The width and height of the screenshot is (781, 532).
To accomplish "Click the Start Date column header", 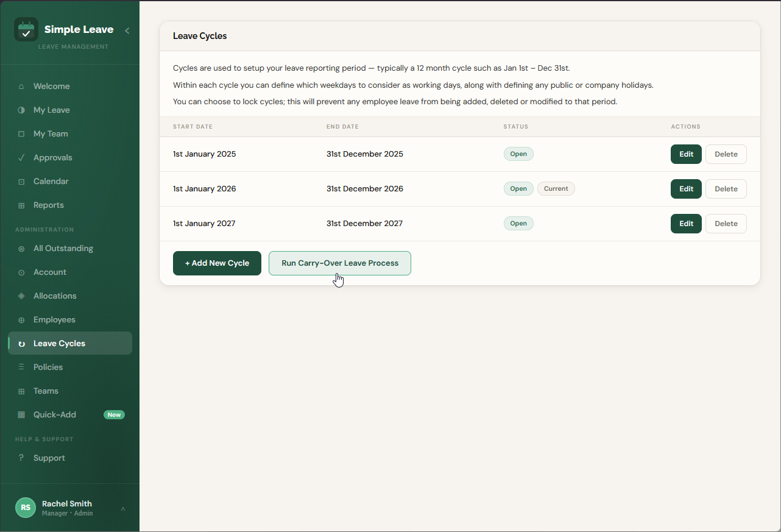I will pos(193,127).
